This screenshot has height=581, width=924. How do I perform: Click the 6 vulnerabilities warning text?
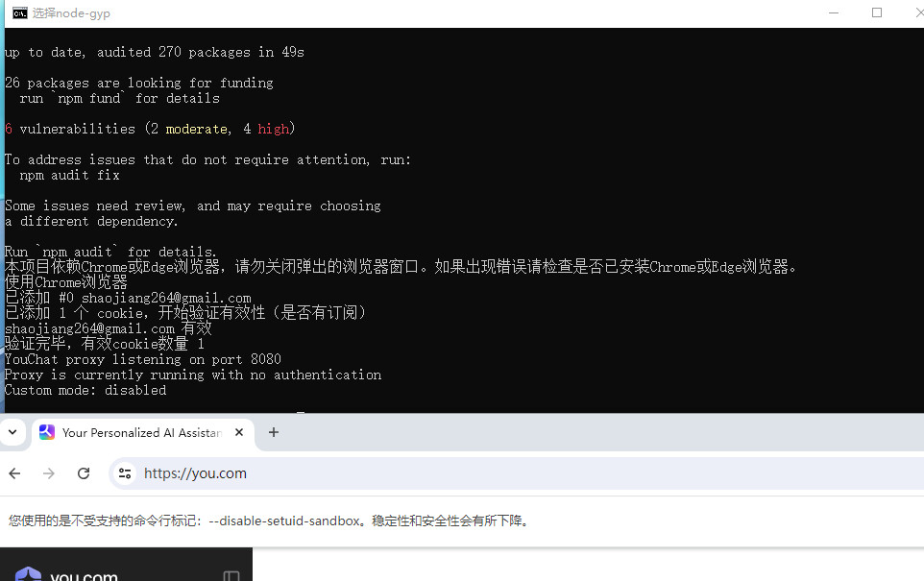click(x=148, y=128)
